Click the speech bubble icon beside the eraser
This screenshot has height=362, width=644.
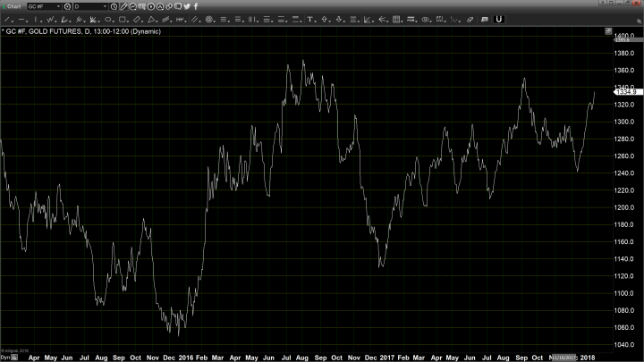tap(484, 20)
